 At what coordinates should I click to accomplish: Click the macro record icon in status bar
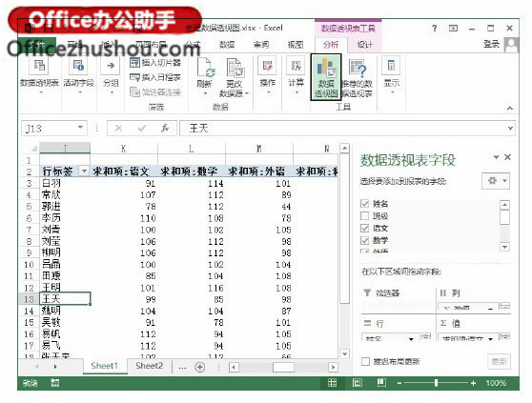coord(55,383)
